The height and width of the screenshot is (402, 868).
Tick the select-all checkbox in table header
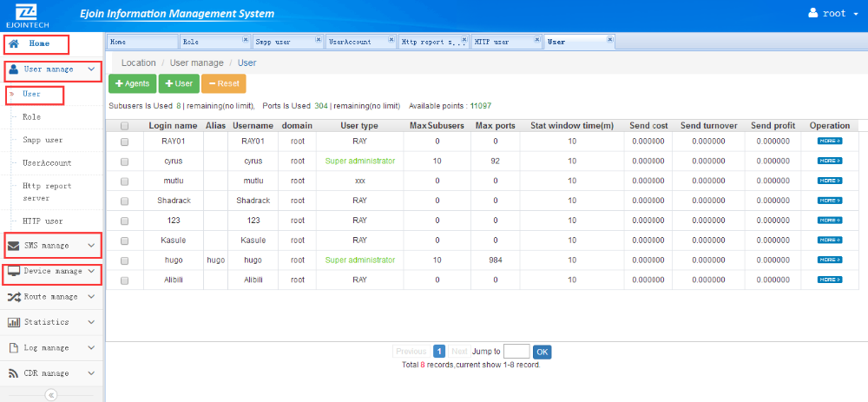click(x=124, y=126)
